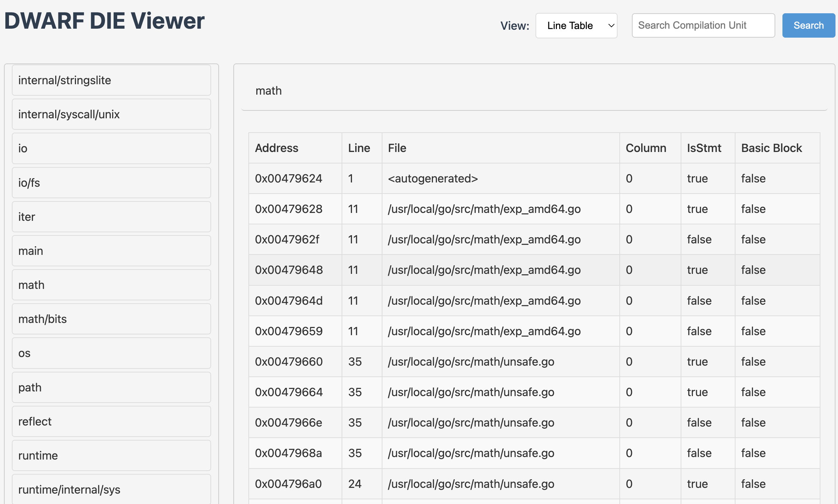Select the math entry in sidebar
The image size is (838, 504).
(111, 285)
